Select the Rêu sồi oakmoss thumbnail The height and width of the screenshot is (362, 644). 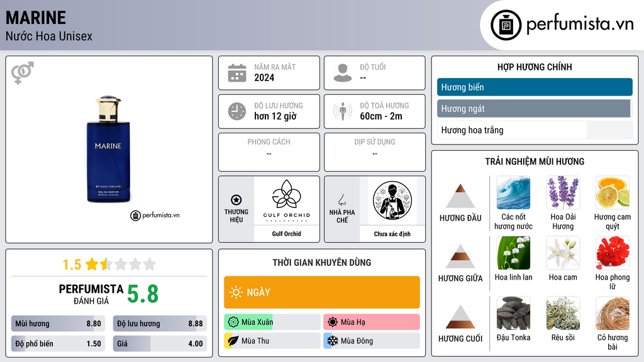click(563, 313)
